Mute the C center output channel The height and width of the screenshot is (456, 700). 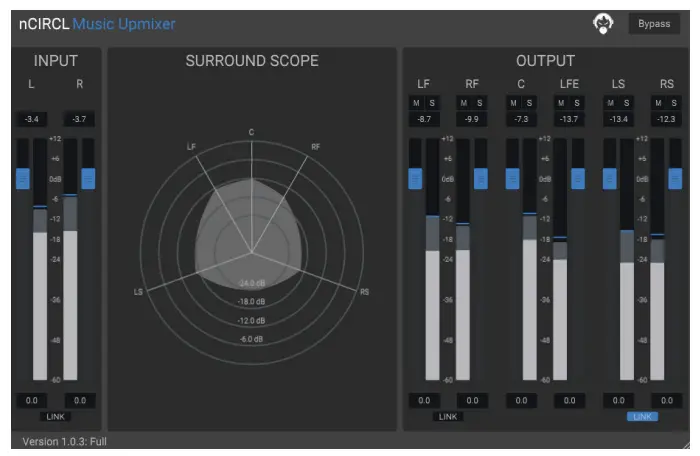[513, 103]
